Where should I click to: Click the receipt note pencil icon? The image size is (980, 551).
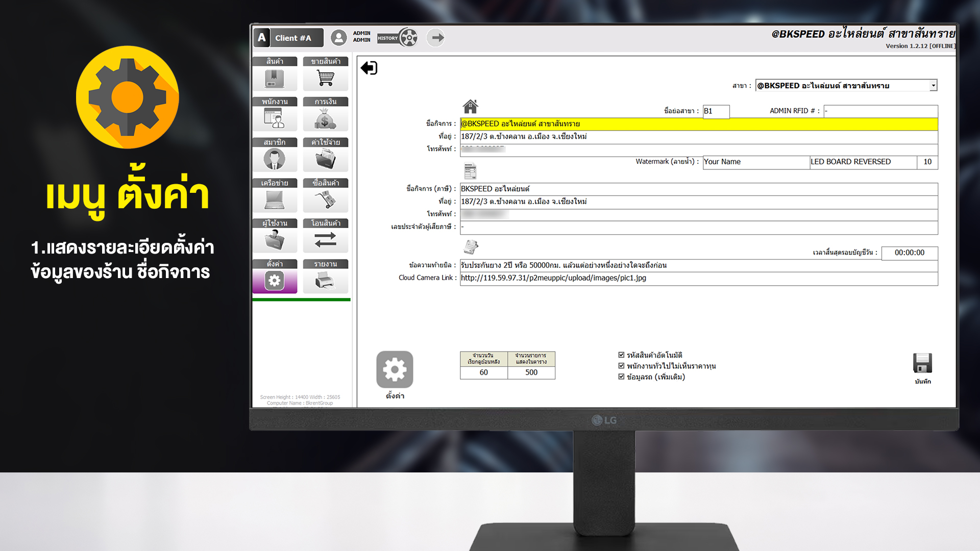point(471,247)
